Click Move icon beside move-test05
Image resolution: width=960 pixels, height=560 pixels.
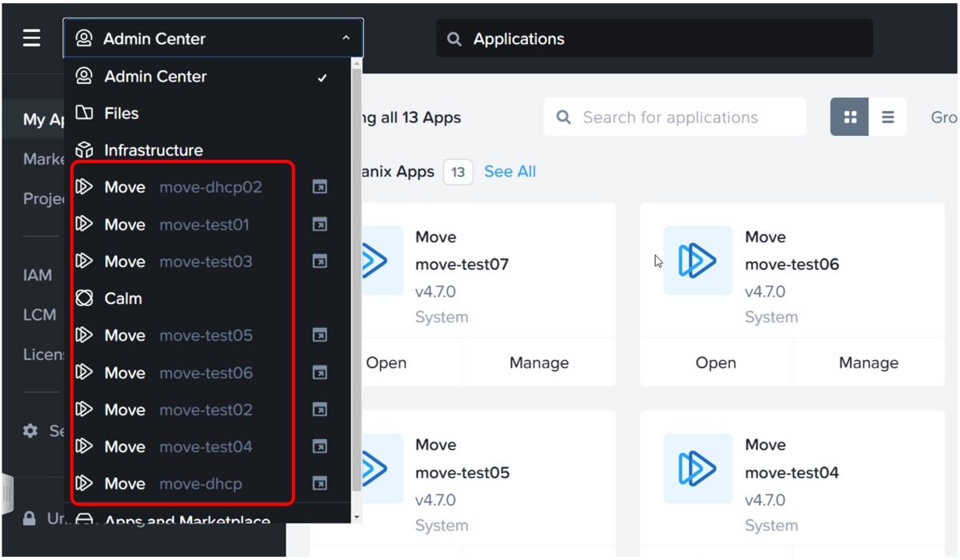click(x=84, y=335)
